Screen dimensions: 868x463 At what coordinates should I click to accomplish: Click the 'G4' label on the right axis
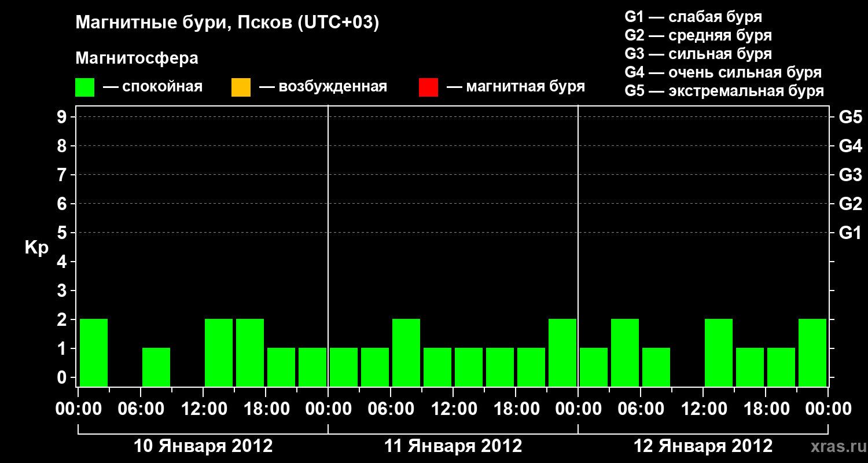tap(850, 146)
